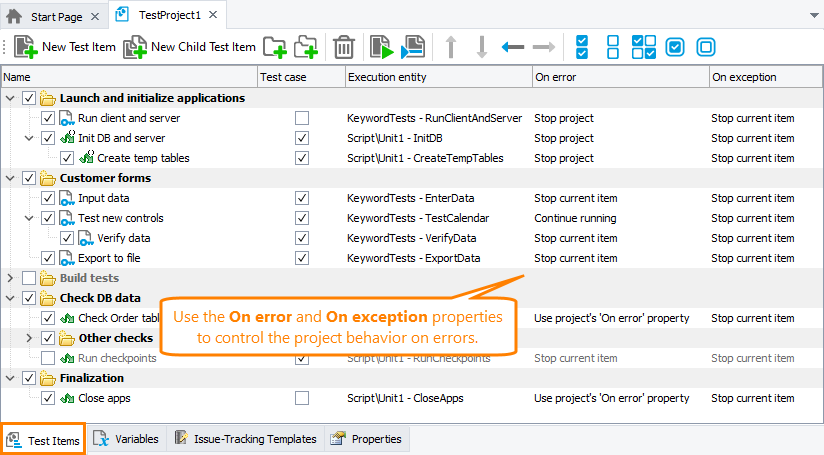Uncheck the Run client and server item
Screen dimensions: 824x455
(x=48, y=118)
